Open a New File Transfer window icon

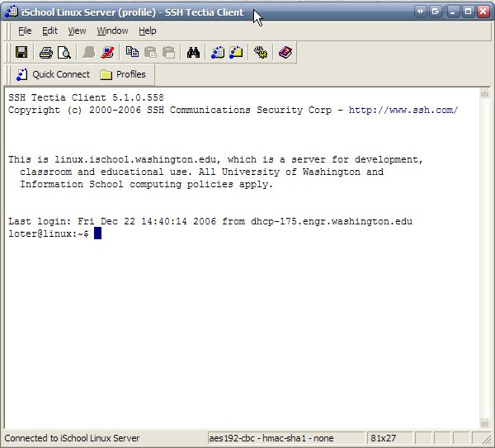point(236,53)
